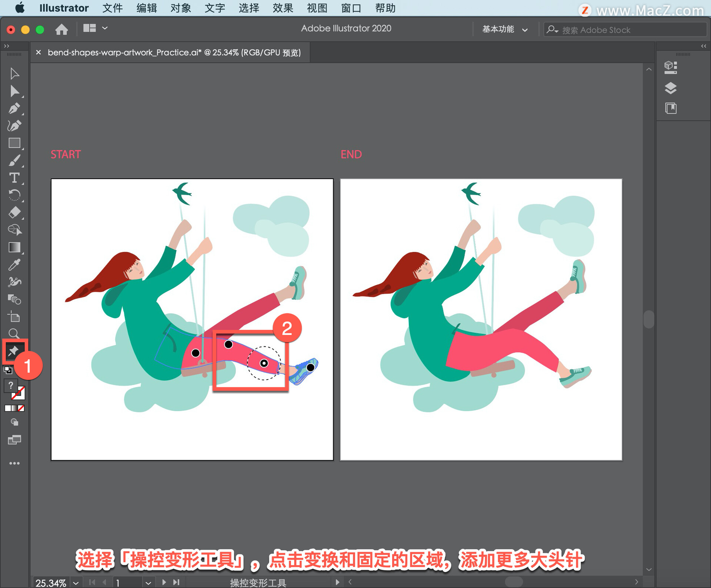The image size is (711, 588).
Task: Go to first artboard button
Action: click(x=92, y=582)
